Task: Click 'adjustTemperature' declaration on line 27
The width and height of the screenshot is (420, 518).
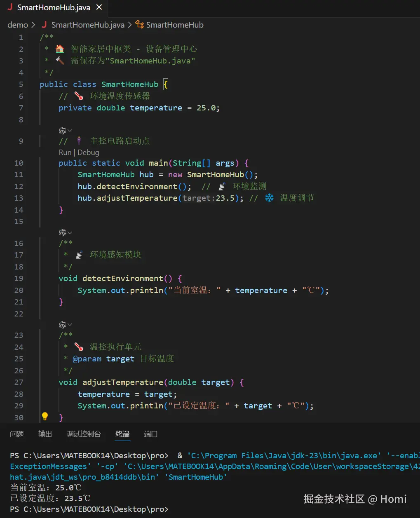Action: click(123, 382)
